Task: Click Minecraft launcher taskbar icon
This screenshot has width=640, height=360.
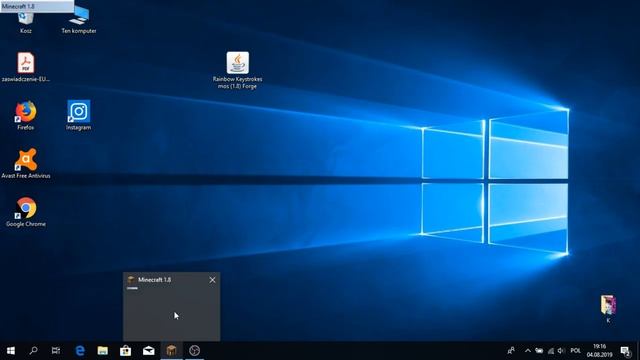Action: click(171, 351)
